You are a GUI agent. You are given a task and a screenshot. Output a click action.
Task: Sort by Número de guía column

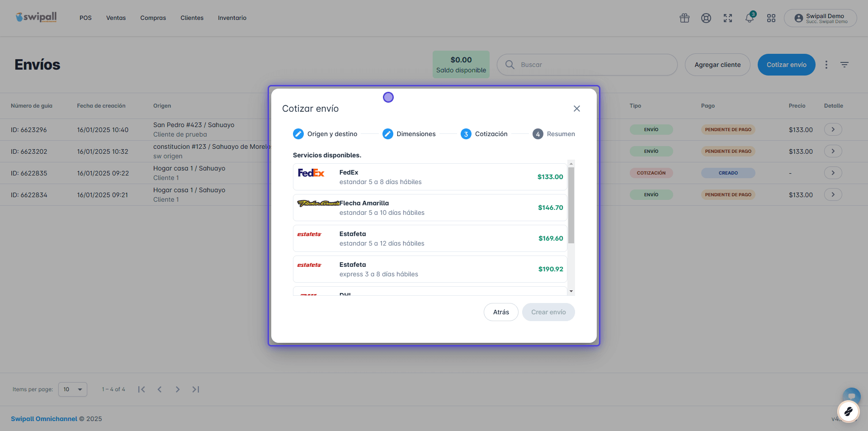[x=32, y=106]
